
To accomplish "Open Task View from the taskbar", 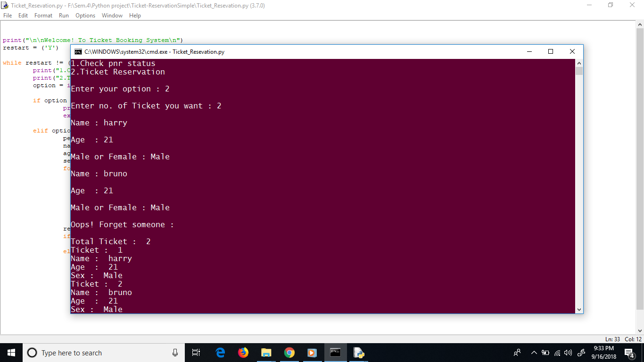I will click(196, 353).
